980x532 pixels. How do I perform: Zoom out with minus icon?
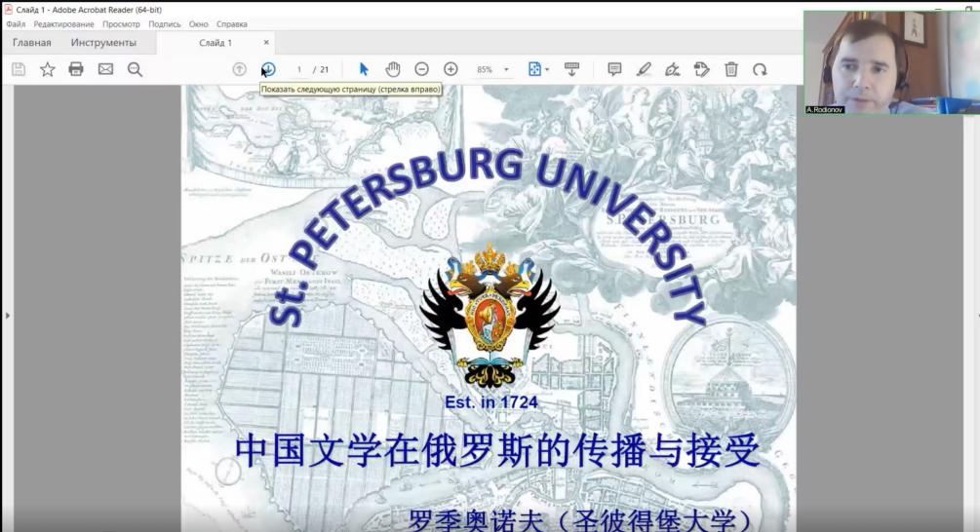(x=422, y=69)
